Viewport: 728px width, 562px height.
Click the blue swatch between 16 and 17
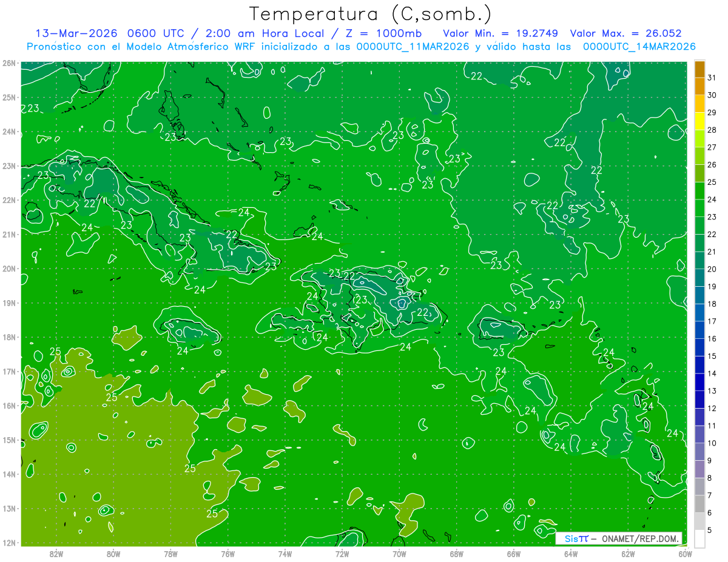tap(699, 330)
